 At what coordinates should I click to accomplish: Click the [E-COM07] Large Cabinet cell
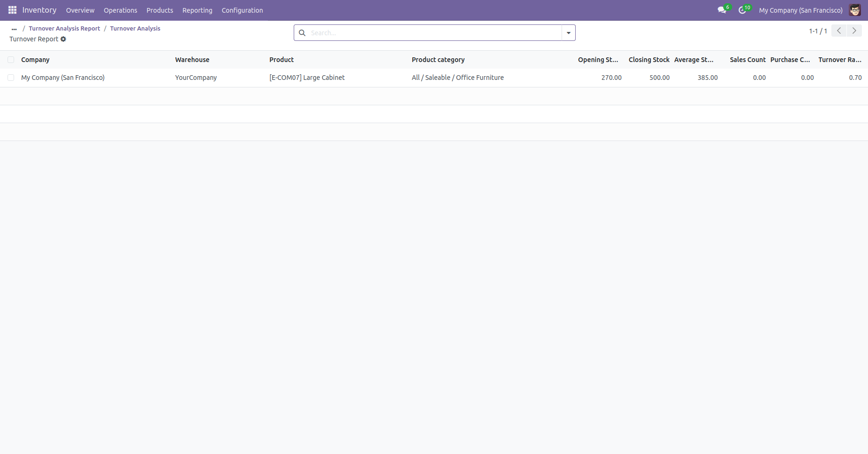pyautogui.click(x=307, y=78)
